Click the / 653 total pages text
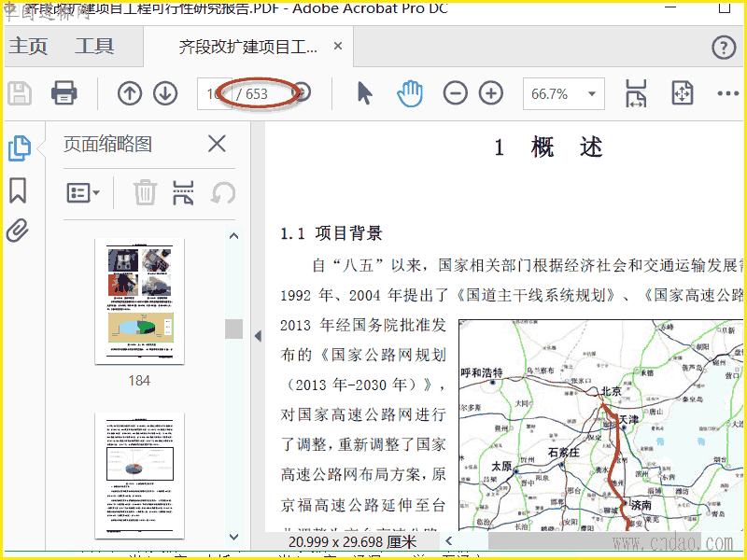 coord(252,94)
